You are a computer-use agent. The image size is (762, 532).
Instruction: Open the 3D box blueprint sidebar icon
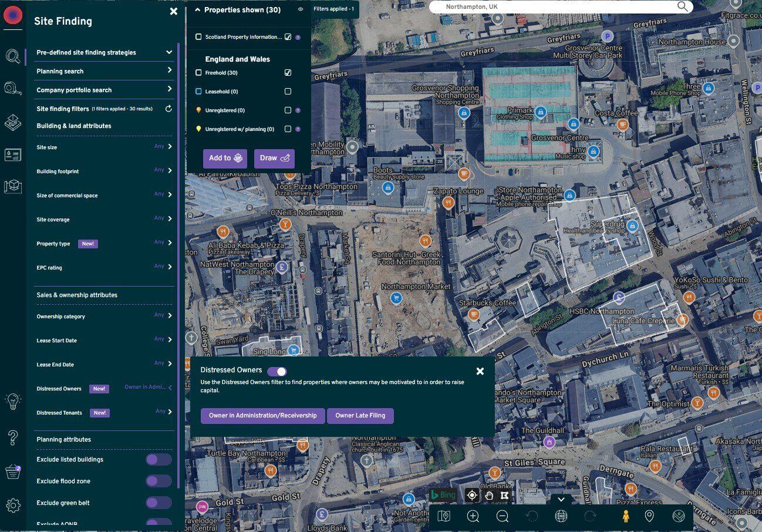[13, 186]
